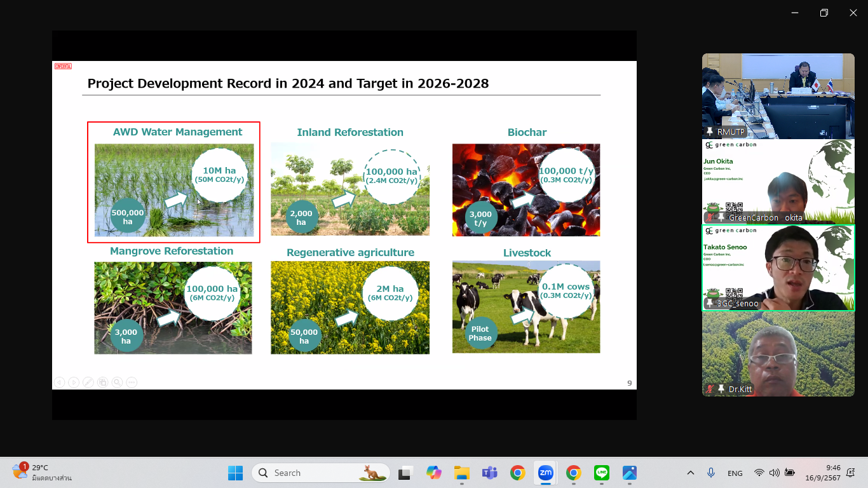This screenshot has width=868, height=488.
Task: Open Zoom app in the taskbar
Action: [545, 473]
